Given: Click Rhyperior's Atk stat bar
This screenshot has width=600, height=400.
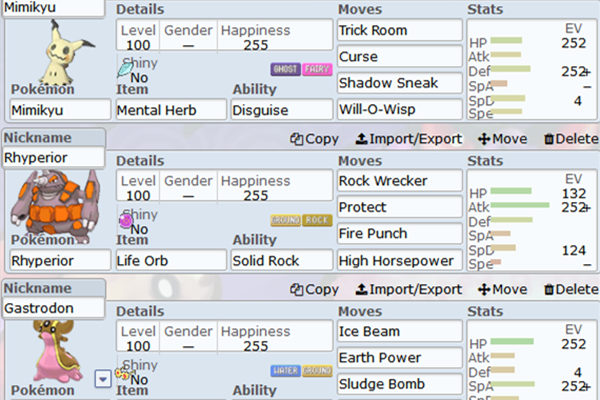Looking at the screenshot, I should coord(520,205).
